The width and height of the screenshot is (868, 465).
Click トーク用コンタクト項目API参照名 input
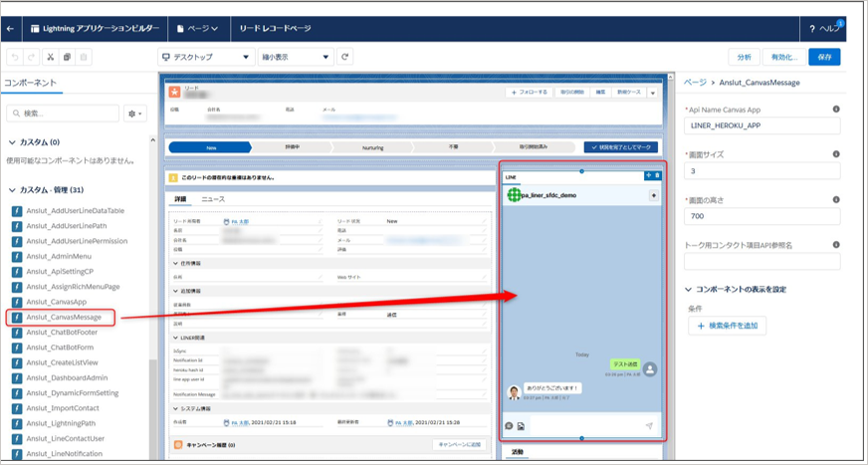click(x=761, y=261)
